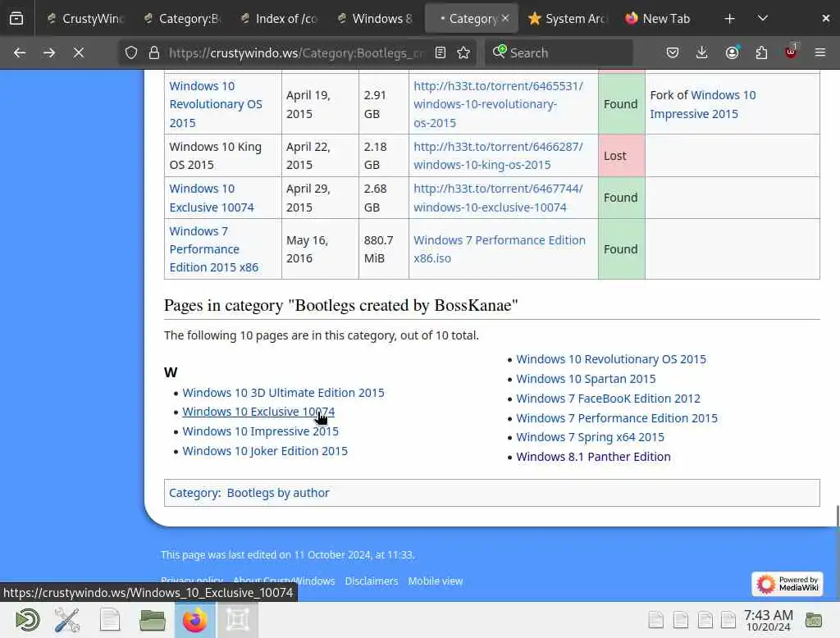List all tabs dropdown arrow
840x638 pixels.
point(763,19)
